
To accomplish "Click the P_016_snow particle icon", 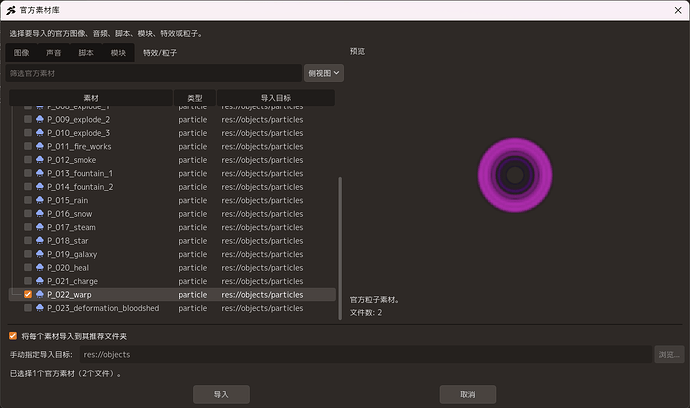I will pos(40,213).
